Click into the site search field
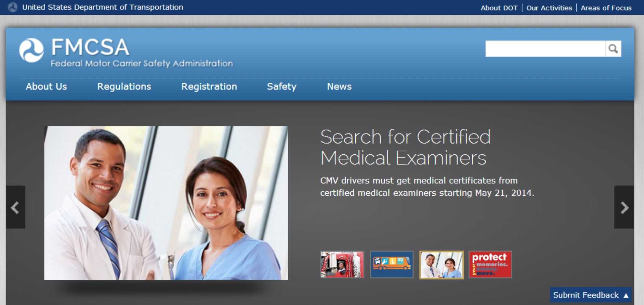The height and width of the screenshot is (305, 644). click(545, 49)
